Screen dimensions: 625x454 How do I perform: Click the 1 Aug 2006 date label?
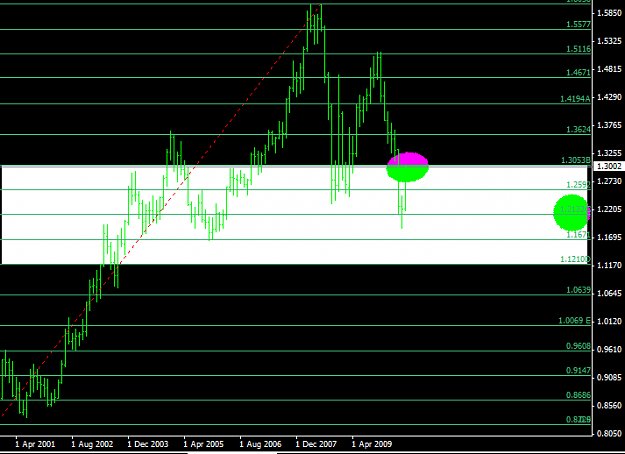pyautogui.click(x=260, y=444)
